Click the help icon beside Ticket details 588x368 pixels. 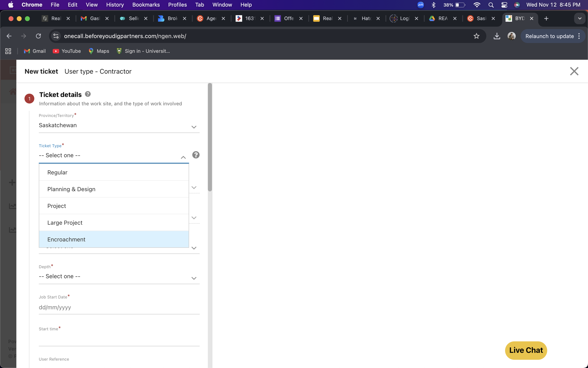[x=88, y=94]
